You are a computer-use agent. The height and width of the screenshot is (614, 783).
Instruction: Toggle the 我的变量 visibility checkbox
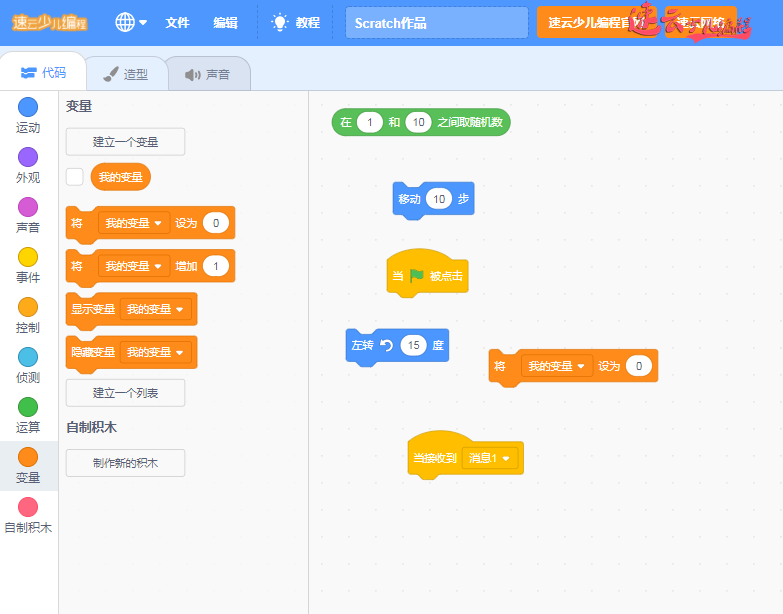[75, 177]
